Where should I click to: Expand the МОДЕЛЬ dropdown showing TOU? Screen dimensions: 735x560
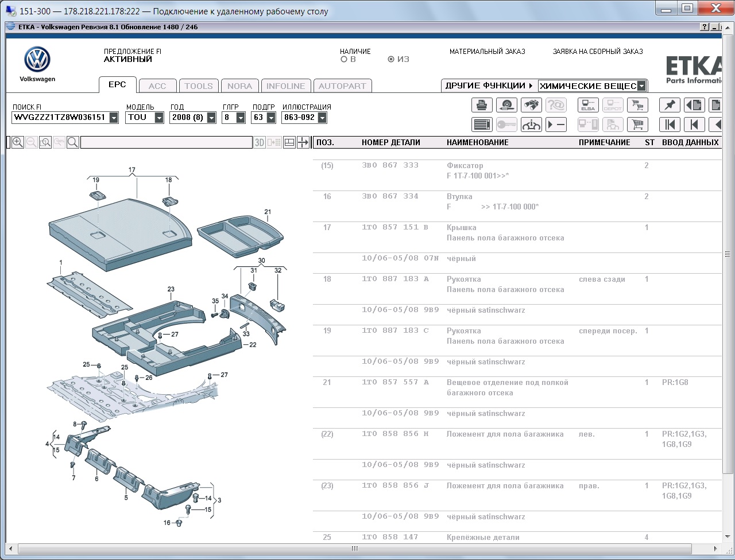click(x=160, y=118)
